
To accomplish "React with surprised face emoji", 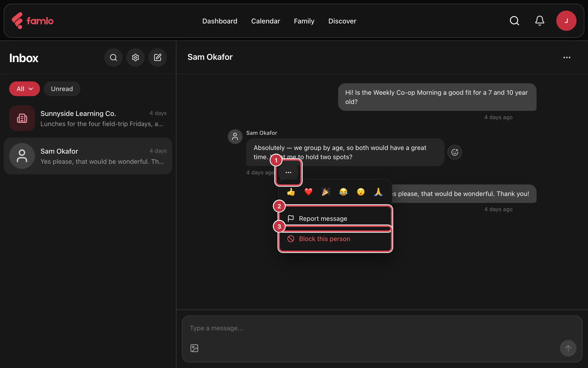I will (361, 192).
